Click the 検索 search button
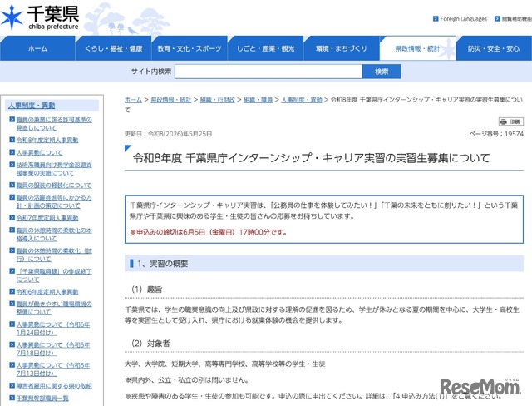 point(382,72)
